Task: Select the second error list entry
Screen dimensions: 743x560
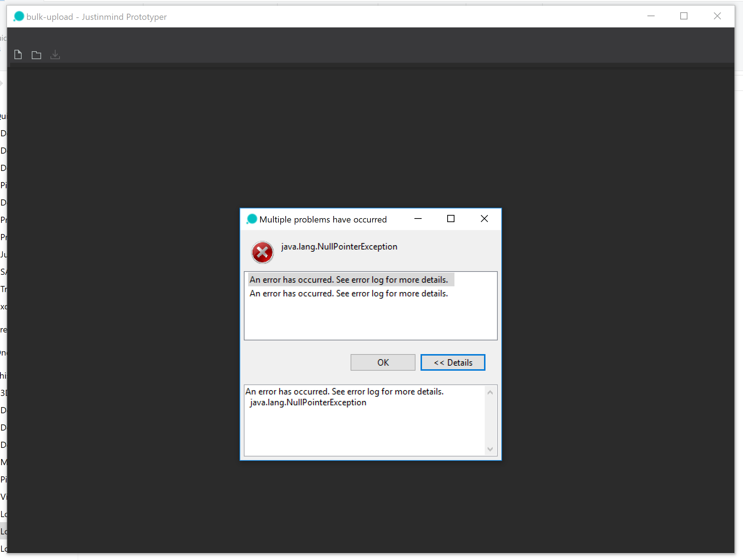Action: 348,294
